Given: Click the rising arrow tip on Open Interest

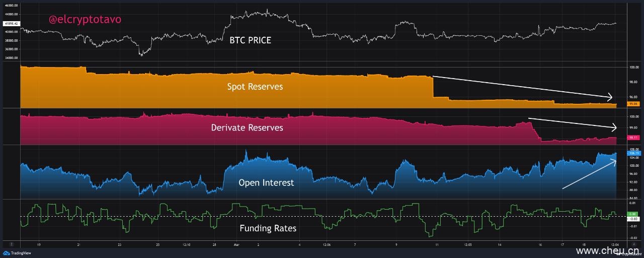Looking at the screenshot, I should point(615,161).
